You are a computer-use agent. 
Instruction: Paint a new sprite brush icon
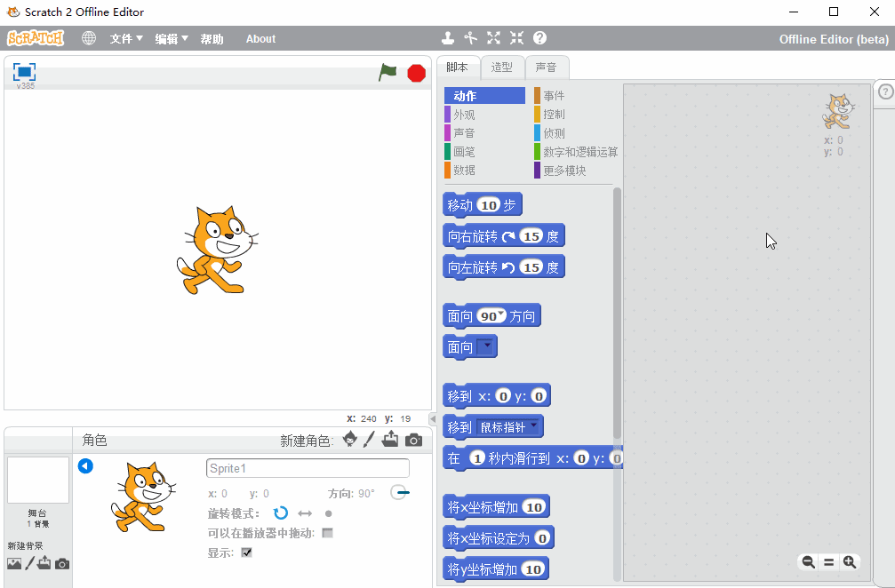[370, 440]
